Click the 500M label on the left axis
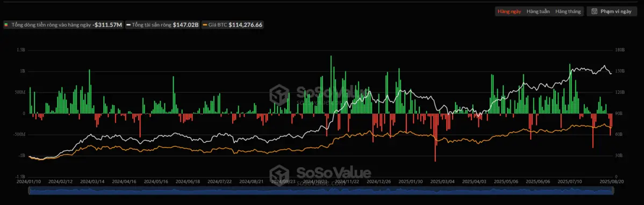The height and width of the screenshot is (205, 644). [20, 92]
